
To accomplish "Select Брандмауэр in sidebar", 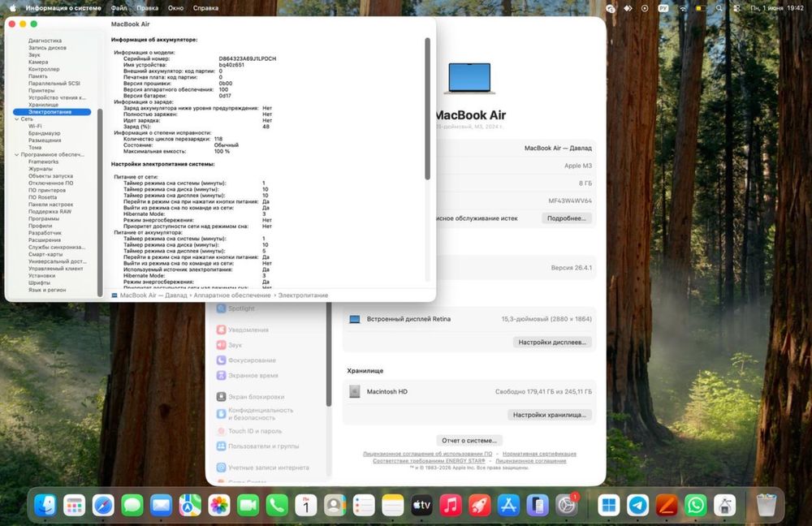I will (45, 134).
